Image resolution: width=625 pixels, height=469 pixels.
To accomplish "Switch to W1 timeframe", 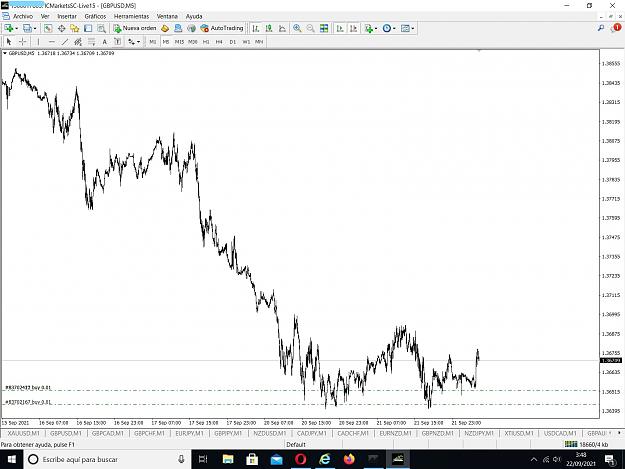I will click(246, 41).
